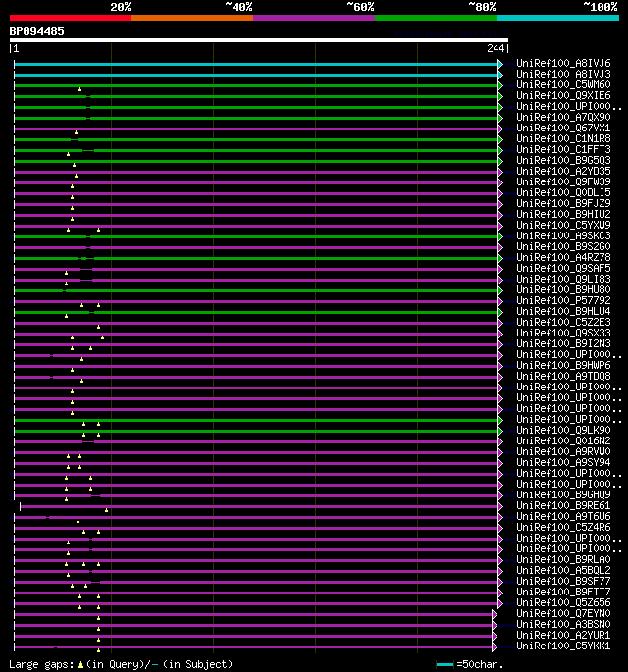
Task: Select the UniRef100_A2YD35 label
Action: click(563, 171)
